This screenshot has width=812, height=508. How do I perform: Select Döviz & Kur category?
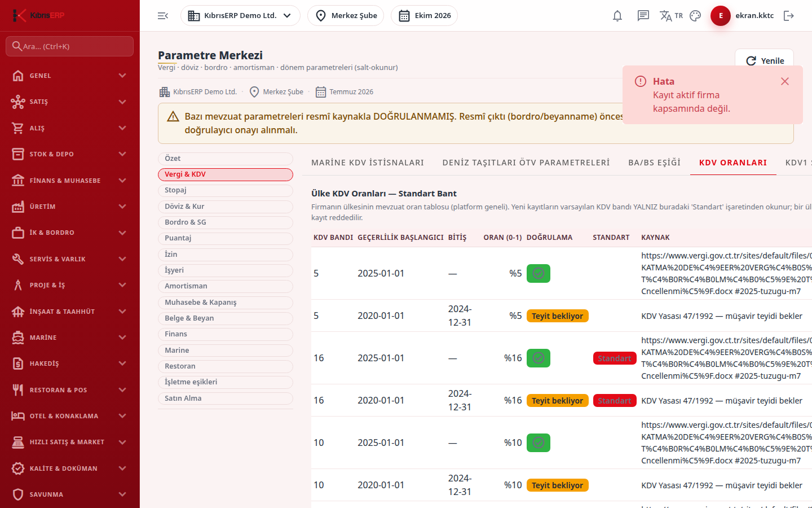coord(226,207)
